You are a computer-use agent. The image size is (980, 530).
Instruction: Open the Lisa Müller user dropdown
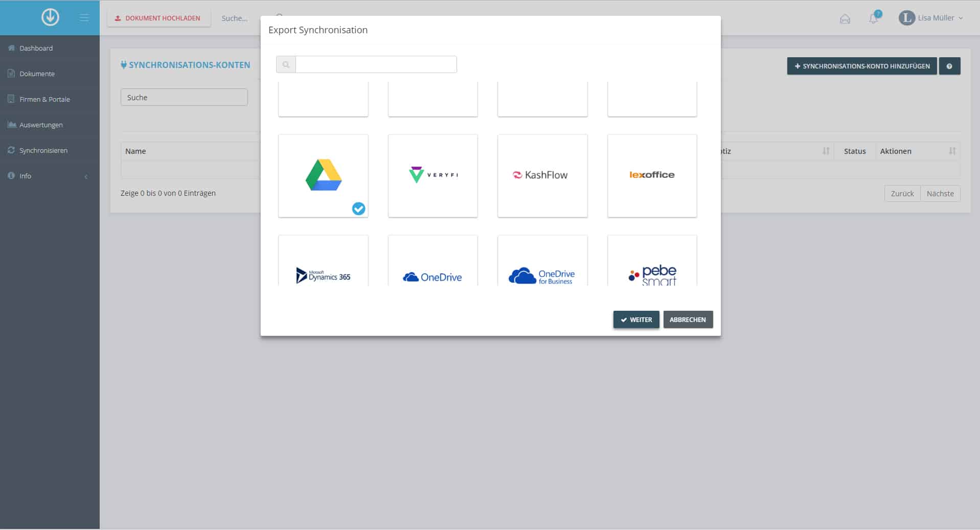[931, 18]
